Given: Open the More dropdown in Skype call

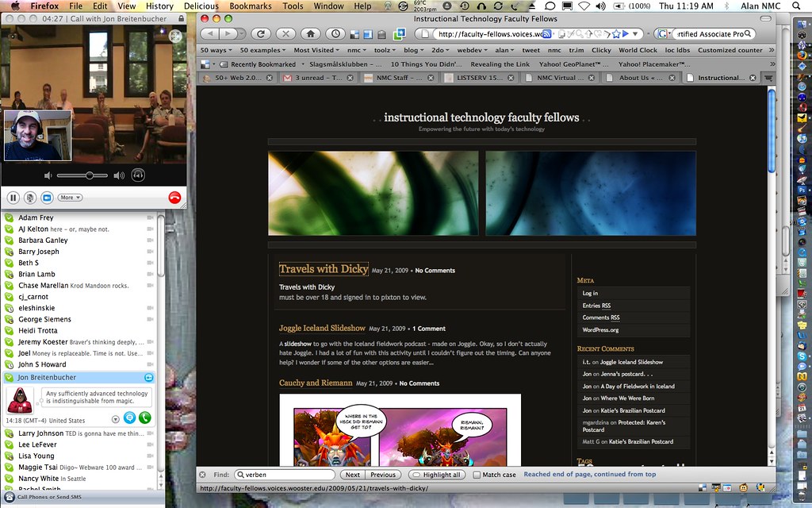Looking at the screenshot, I should point(70,198).
